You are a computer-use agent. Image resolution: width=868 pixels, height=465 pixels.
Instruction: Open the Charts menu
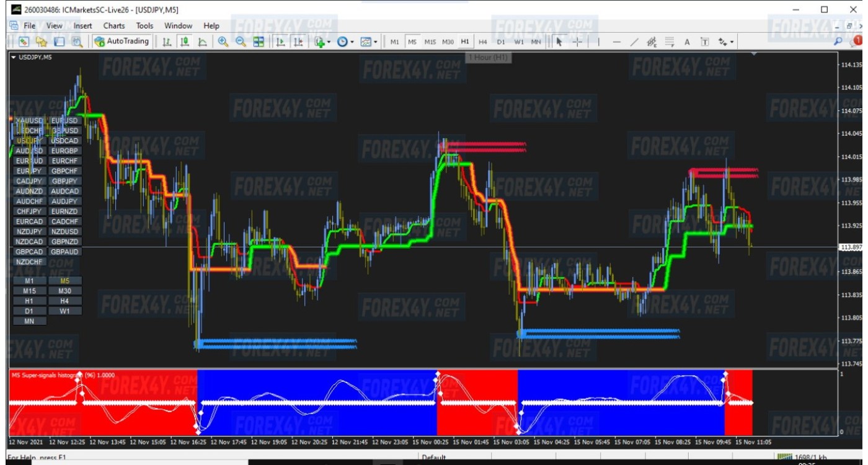(114, 25)
